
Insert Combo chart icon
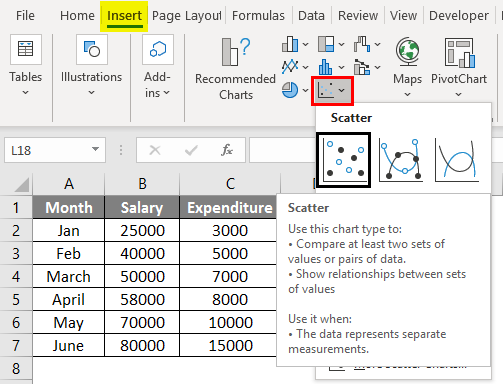tap(362, 67)
